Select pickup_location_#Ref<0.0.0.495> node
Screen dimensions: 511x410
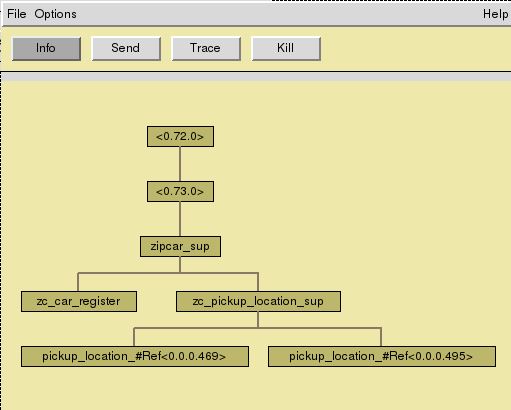pos(382,356)
